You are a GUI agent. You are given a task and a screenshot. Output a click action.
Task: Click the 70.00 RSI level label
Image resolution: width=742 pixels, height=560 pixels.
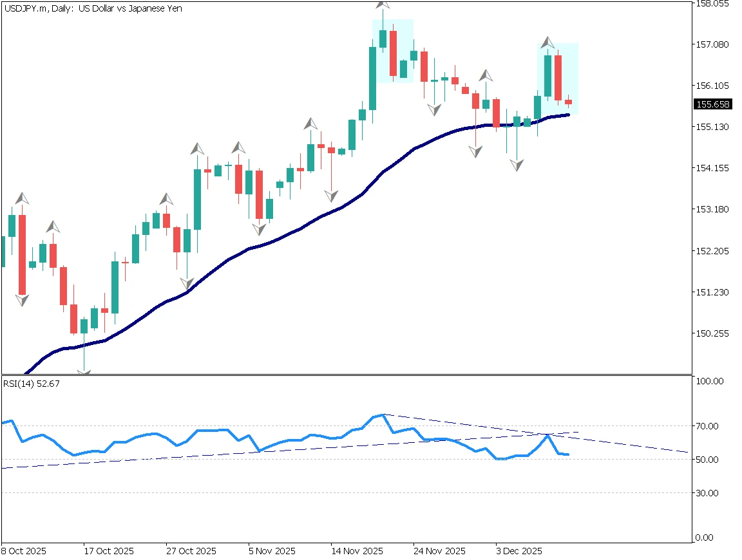(708, 426)
